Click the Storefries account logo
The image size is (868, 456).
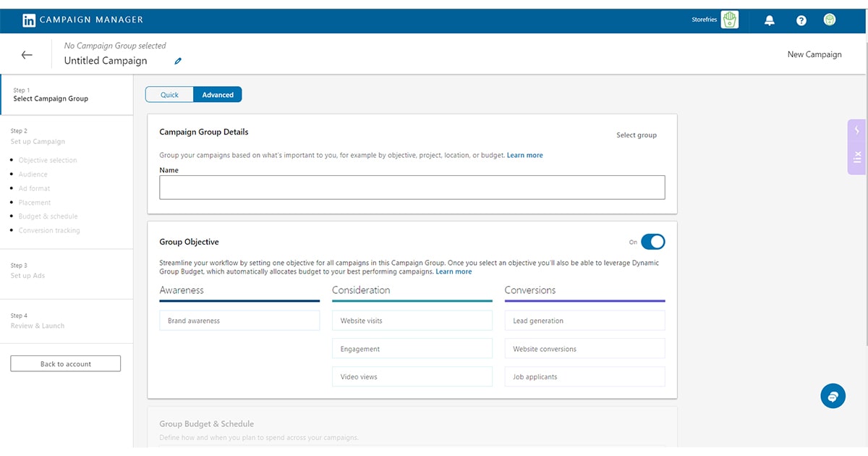729,20
